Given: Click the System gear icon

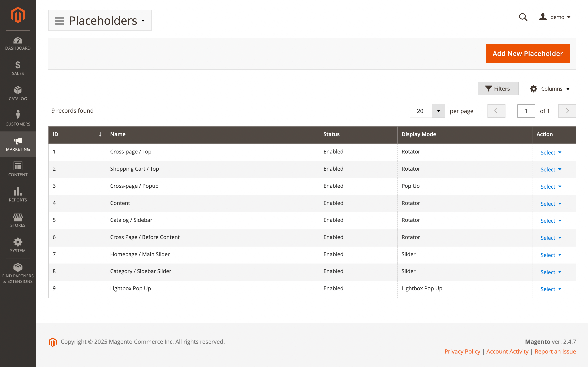Looking at the screenshot, I should [18, 242].
